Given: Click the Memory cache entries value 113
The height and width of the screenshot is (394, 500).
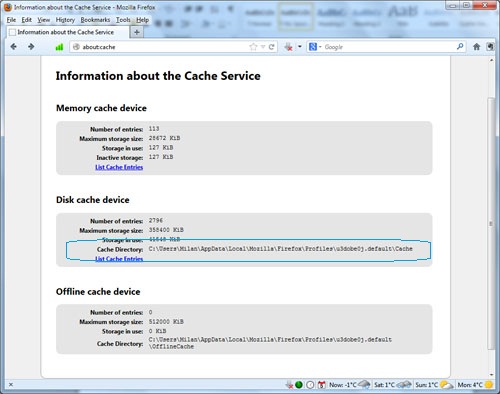Looking at the screenshot, I should pyautogui.click(x=154, y=129).
